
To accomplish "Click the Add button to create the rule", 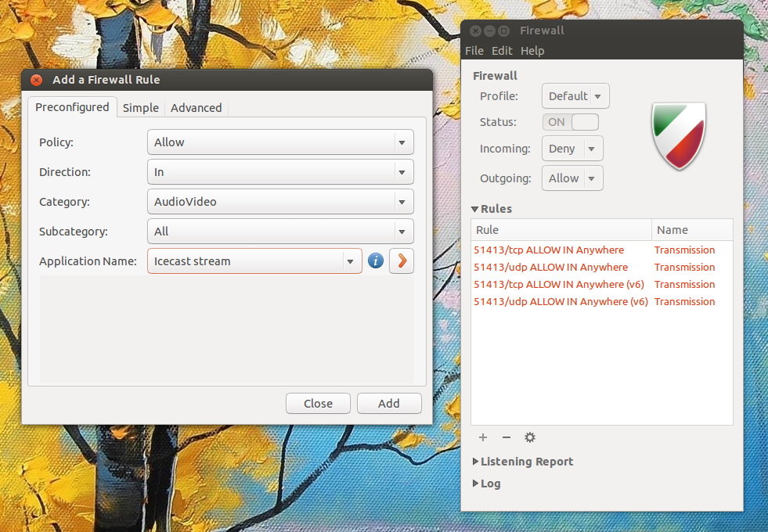I will coord(389,403).
